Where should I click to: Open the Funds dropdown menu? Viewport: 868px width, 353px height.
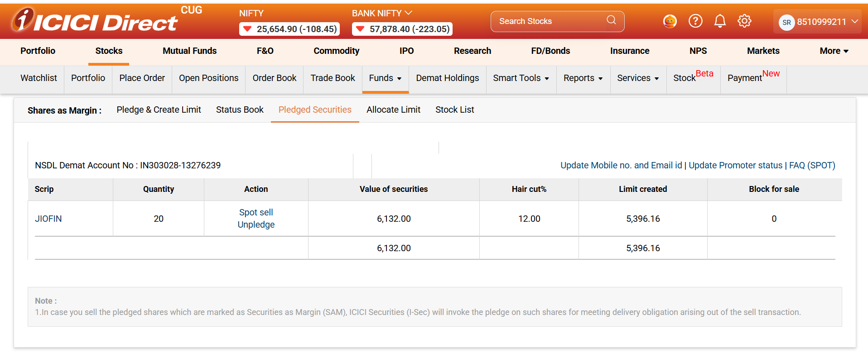385,78
